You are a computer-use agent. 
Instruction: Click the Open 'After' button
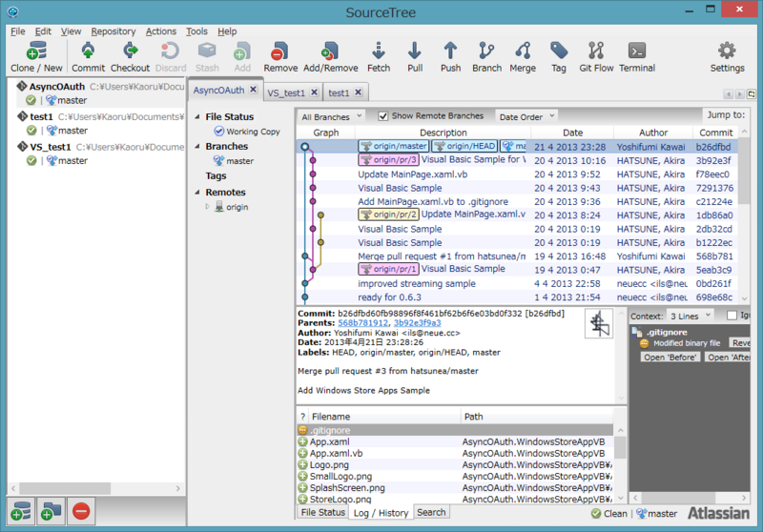tap(728, 357)
